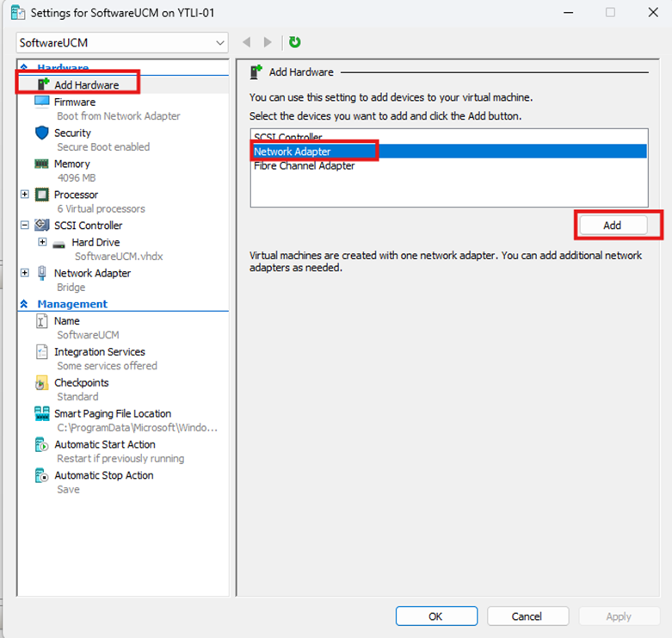Click the Network Adapter plug icon
672x638 pixels.
click(x=41, y=273)
